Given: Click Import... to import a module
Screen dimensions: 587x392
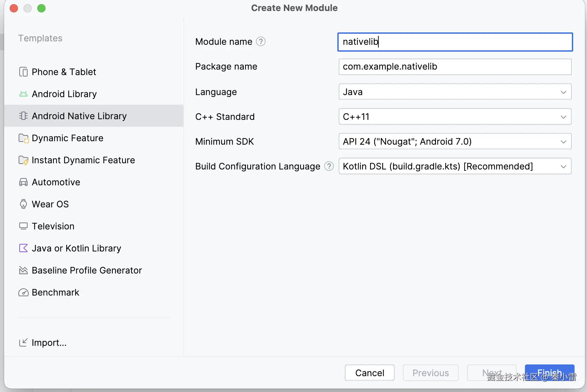Looking at the screenshot, I should point(49,343).
